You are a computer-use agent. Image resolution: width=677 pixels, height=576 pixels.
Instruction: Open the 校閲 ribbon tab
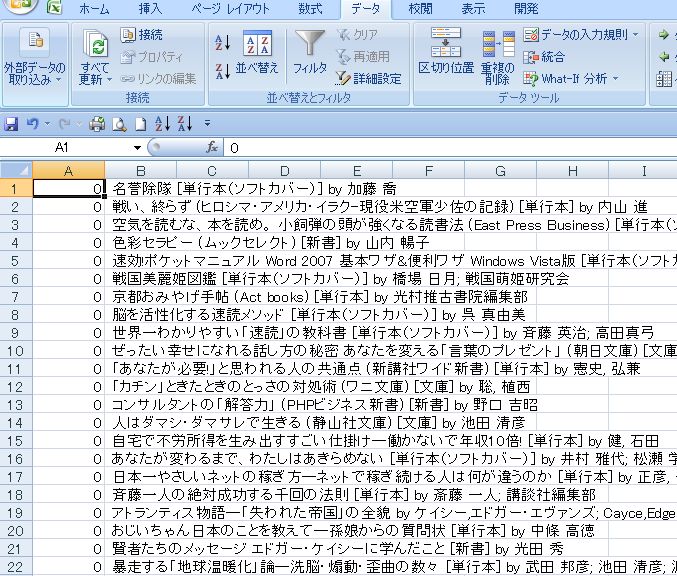coord(420,9)
